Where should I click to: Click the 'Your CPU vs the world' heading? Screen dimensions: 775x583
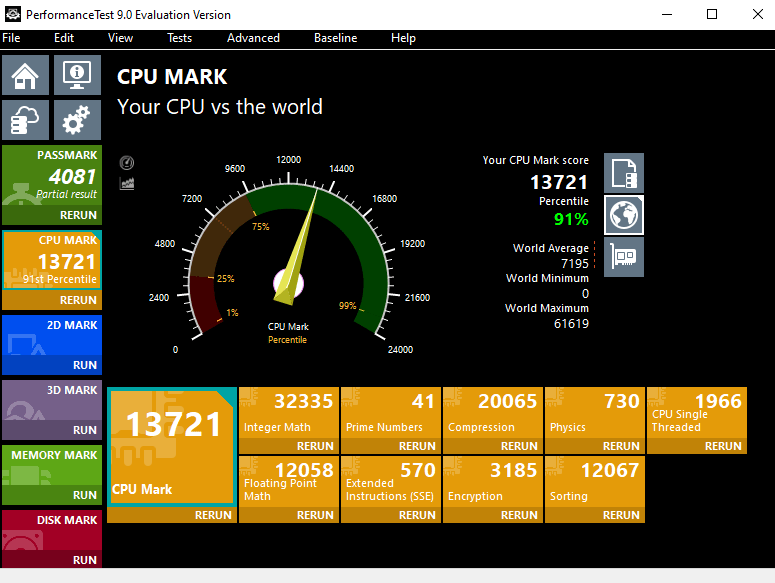click(x=220, y=107)
